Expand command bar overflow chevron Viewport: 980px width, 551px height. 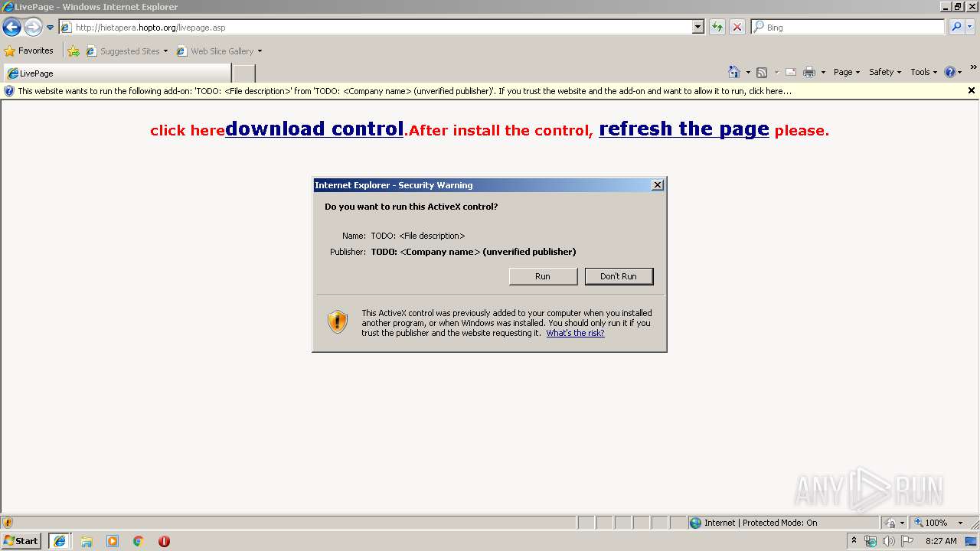(x=973, y=68)
